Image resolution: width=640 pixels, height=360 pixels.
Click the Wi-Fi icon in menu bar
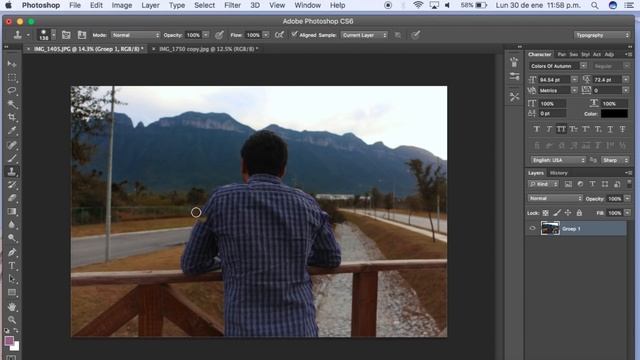pyautogui.click(x=418, y=5)
